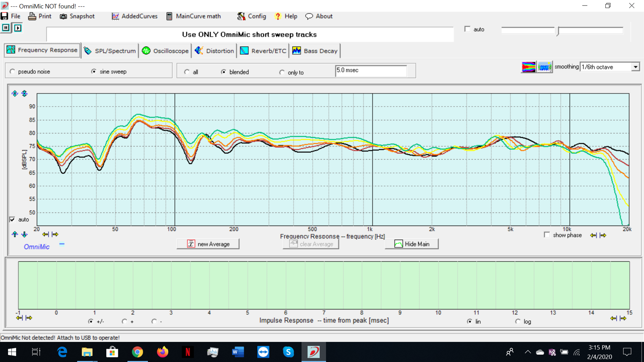This screenshot has width=644, height=362.
Task: Click left arrow under graph at 20 Hz
Action: (x=45, y=234)
